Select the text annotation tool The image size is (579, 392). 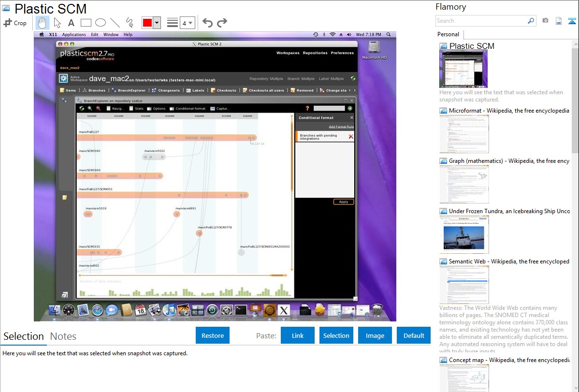tap(71, 23)
